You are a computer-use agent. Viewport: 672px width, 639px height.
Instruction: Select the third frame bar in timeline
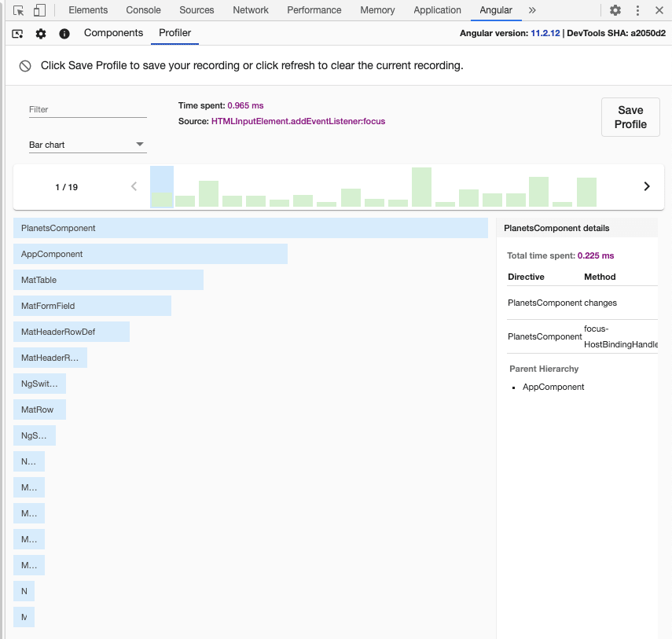pyautogui.click(x=209, y=193)
